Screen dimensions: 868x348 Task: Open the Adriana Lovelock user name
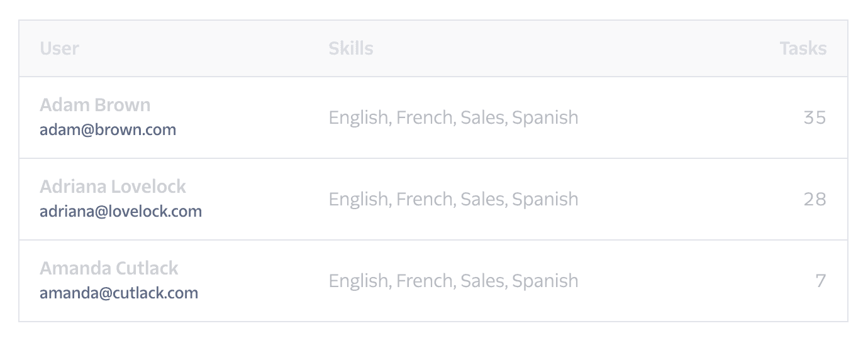tap(113, 187)
